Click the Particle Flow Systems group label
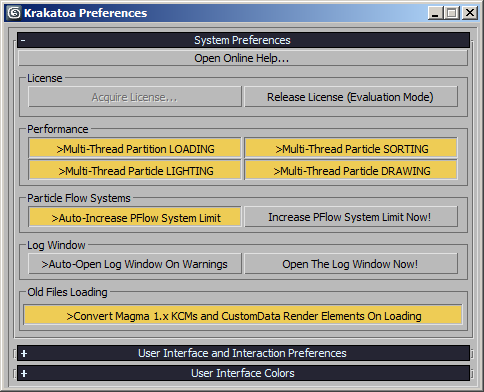Screen dimensions: 484x392 click(x=79, y=198)
